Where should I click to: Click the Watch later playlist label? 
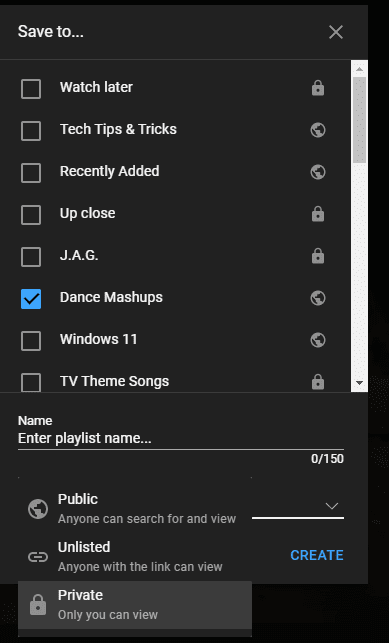[x=96, y=87]
